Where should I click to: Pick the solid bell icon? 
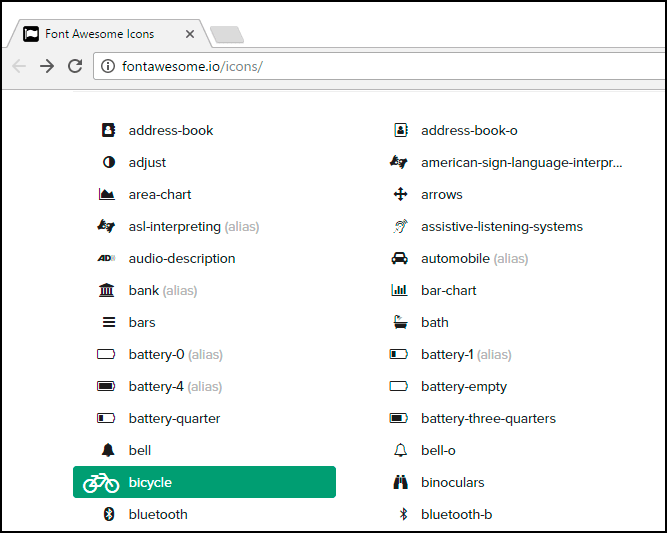[x=108, y=450]
